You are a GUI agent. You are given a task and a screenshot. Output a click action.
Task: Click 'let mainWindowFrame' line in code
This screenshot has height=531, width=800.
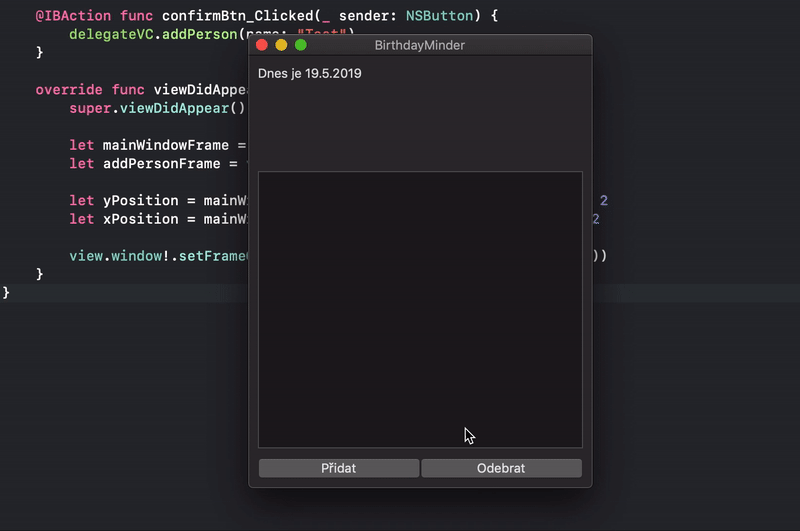click(158, 145)
